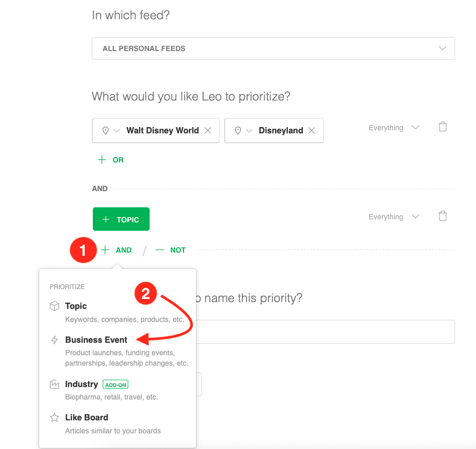Click the location pin on Walt Disney World chip
476x449 pixels.
pos(105,131)
